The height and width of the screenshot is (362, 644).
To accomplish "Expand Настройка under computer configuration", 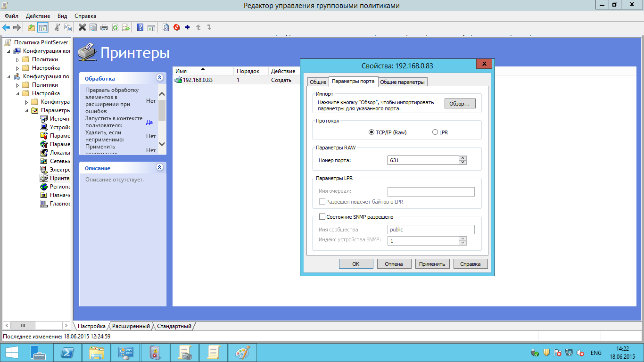I will coord(17,68).
